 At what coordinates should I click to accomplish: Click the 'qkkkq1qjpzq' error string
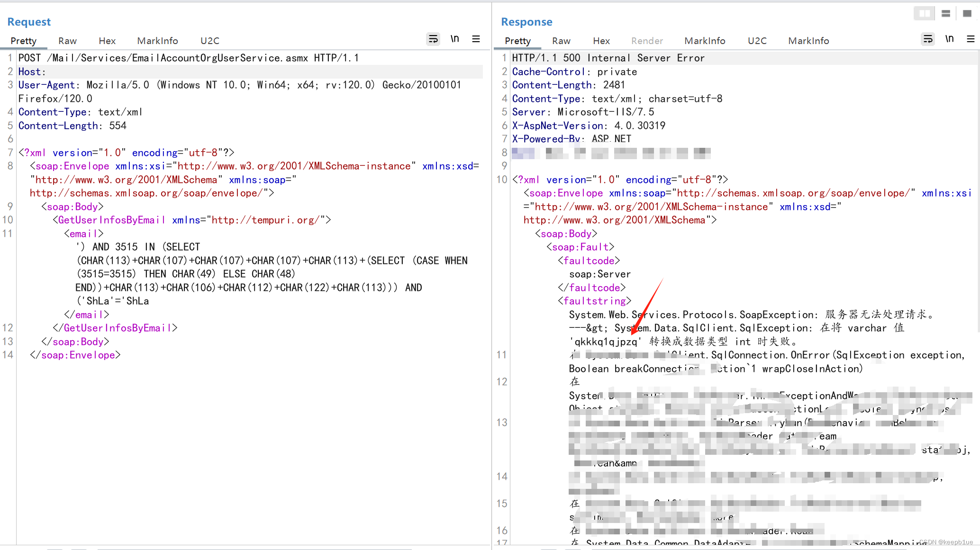click(x=605, y=342)
